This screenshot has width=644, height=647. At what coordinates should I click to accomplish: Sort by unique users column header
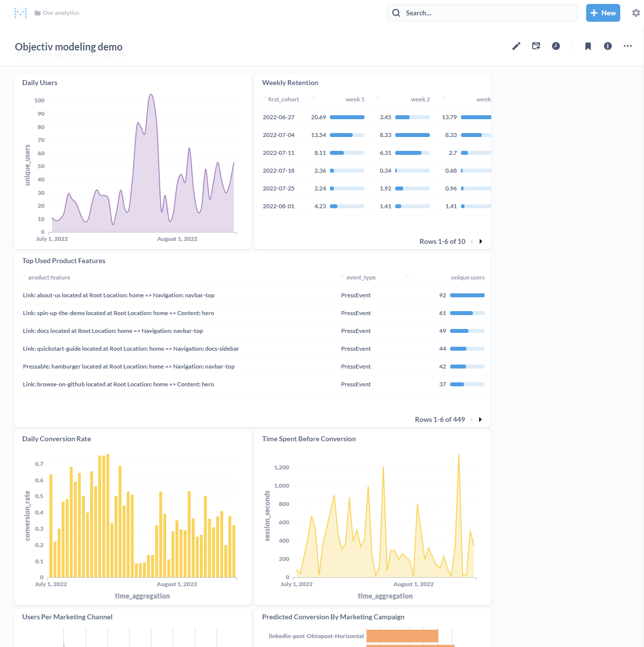coord(467,277)
